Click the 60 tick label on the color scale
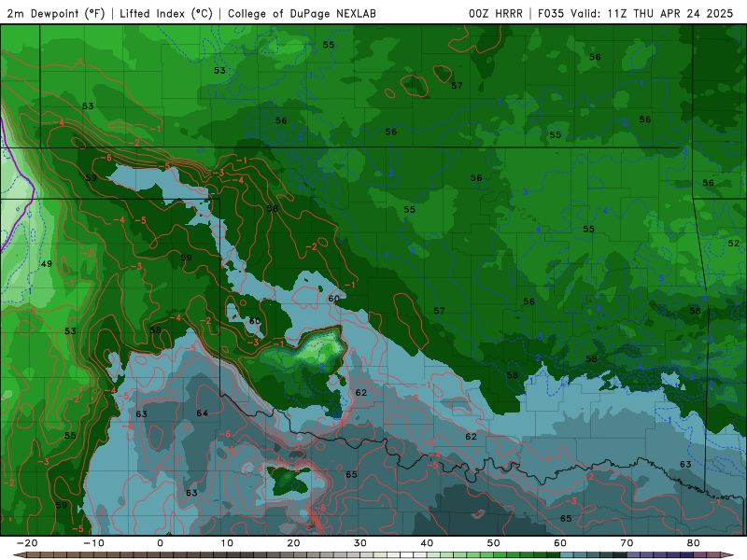This screenshot has height=560, width=747. [x=560, y=543]
